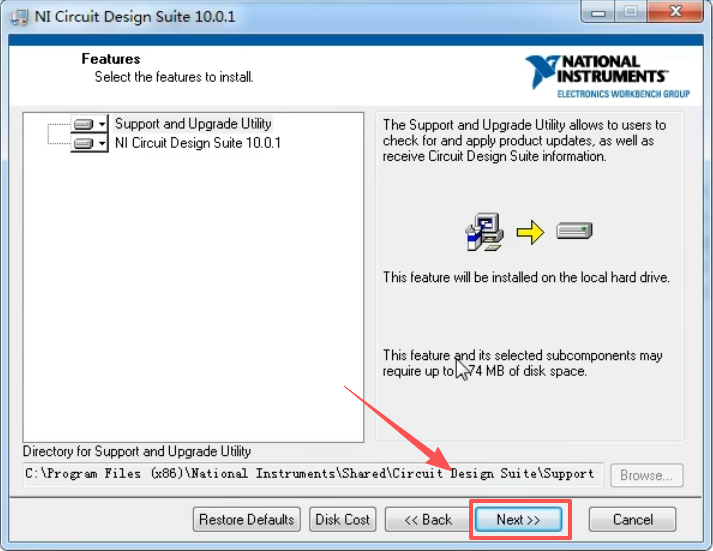
Task: Cancel the installation
Action: [633, 519]
